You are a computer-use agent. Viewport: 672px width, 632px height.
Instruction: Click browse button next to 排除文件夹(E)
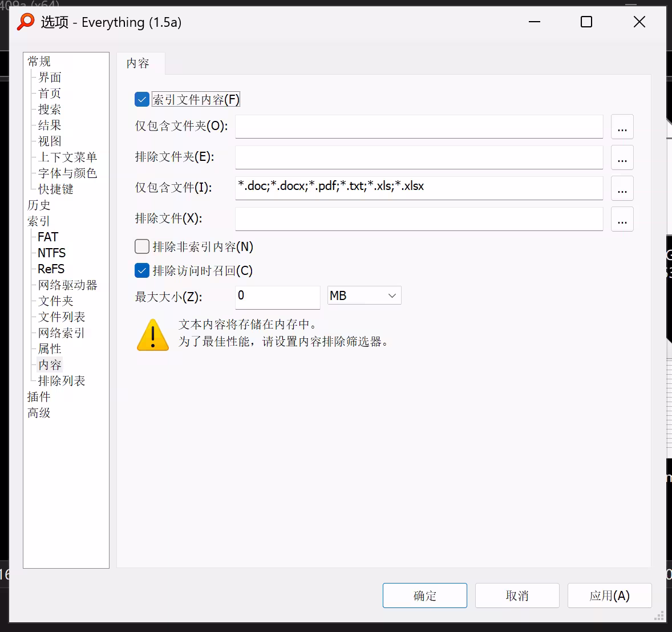622,157
